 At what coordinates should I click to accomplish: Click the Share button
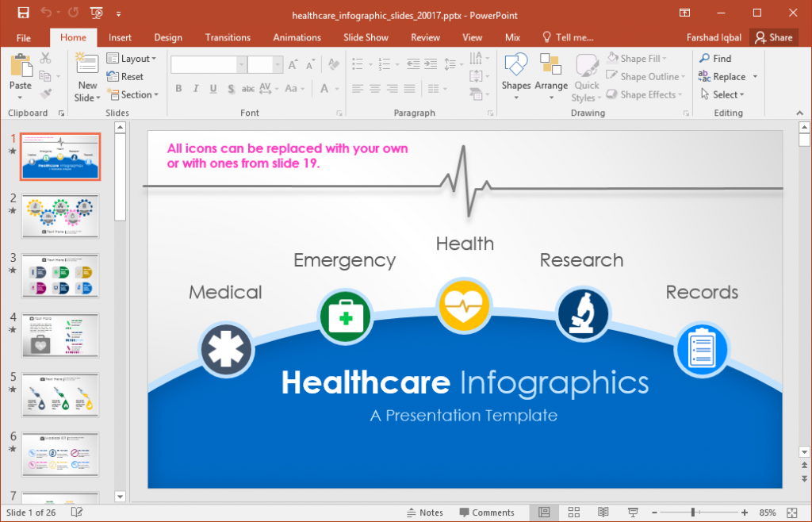pyautogui.click(x=774, y=37)
